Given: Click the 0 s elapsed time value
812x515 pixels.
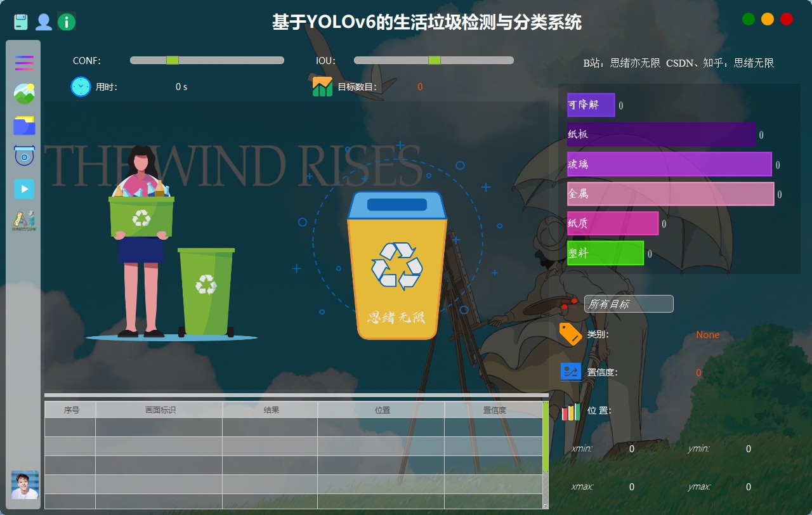Looking at the screenshot, I should (x=181, y=87).
